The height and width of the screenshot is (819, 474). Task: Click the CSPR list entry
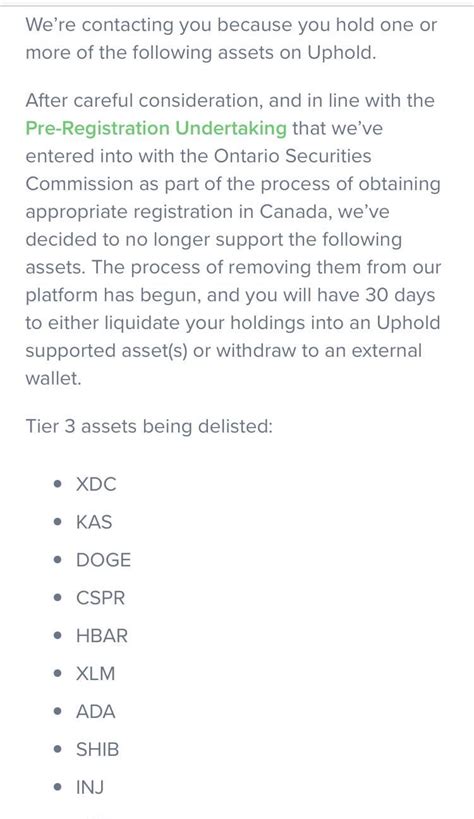point(100,598)
